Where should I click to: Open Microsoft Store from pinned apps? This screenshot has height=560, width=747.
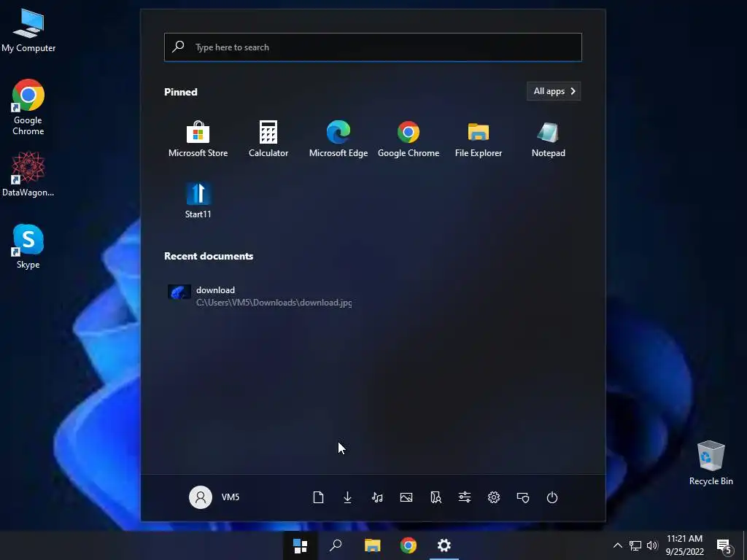[198, 139]
